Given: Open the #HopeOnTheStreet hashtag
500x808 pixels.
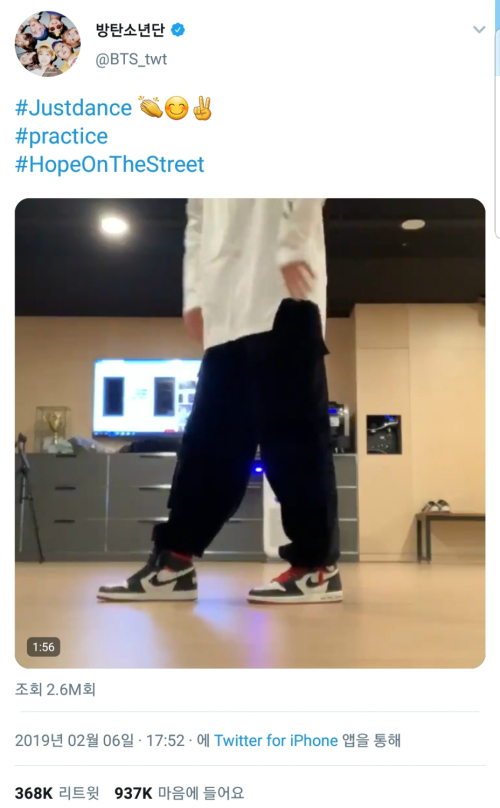Looking at the screenshot, I should (x=109, y=165).
